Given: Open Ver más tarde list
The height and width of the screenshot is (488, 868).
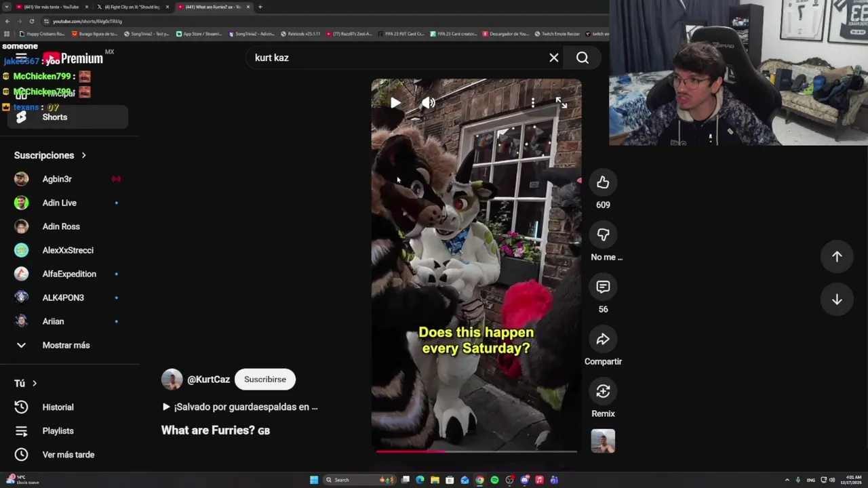Looking at the screenshot, I should 68,455.
